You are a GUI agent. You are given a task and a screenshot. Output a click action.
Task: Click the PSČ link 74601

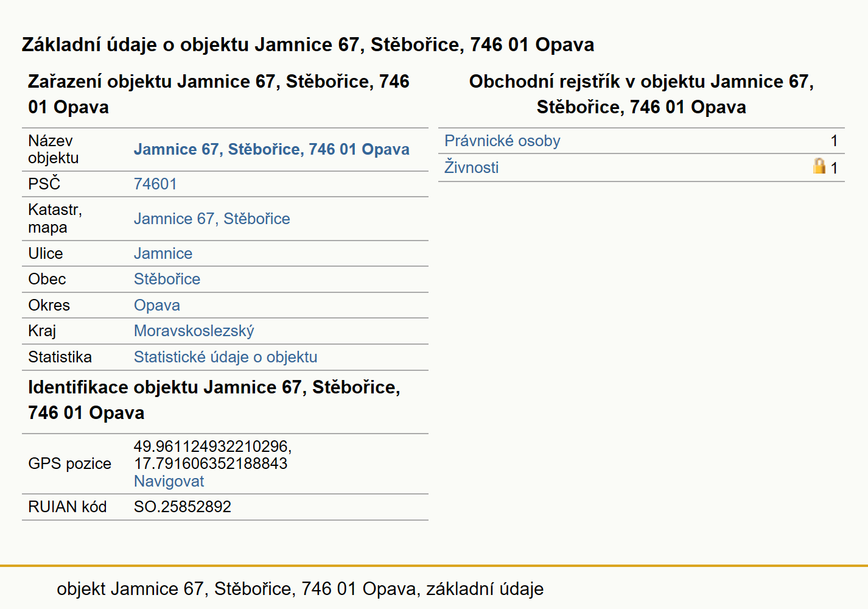155,184
